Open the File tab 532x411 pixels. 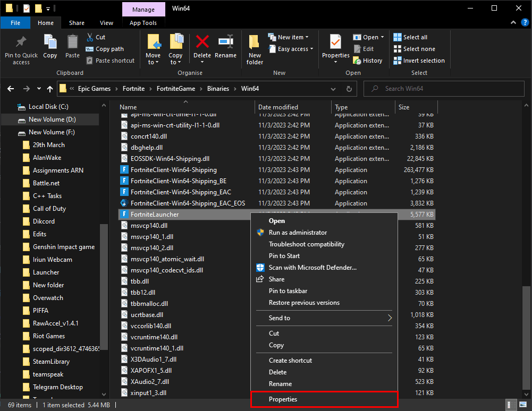coord(15,23)
